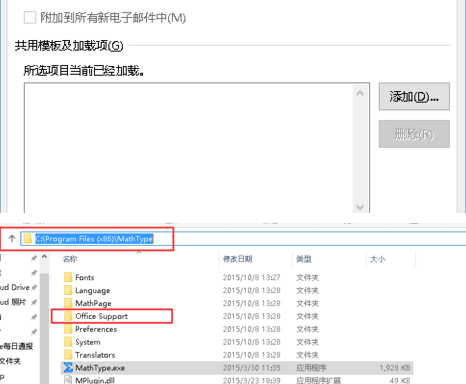This screenshot has width=466, height=384.
Task: Click the pin icon beside 'ud Drive'
Action: click(34, 288)
